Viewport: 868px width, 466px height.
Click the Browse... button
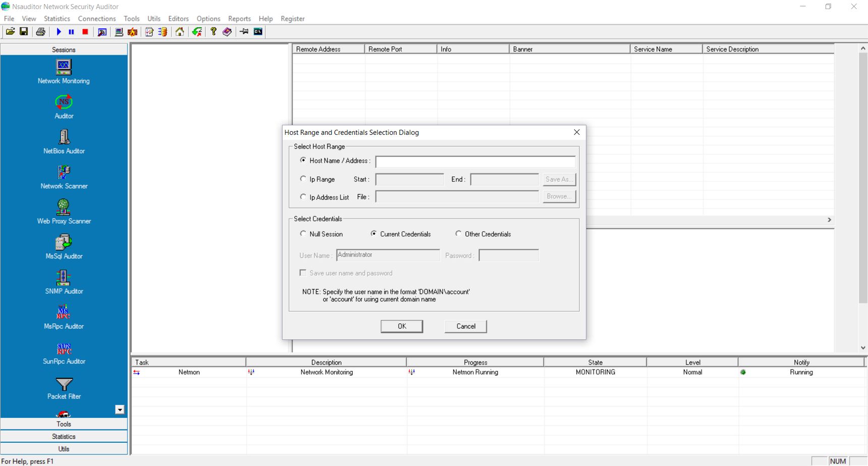pyautogui.click(x=559, y=196)
